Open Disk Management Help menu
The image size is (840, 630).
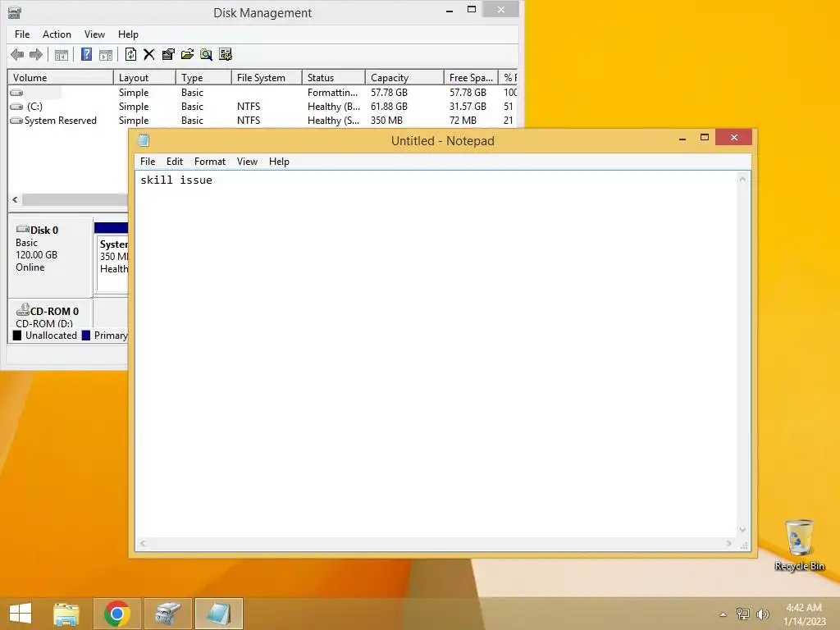128,34
